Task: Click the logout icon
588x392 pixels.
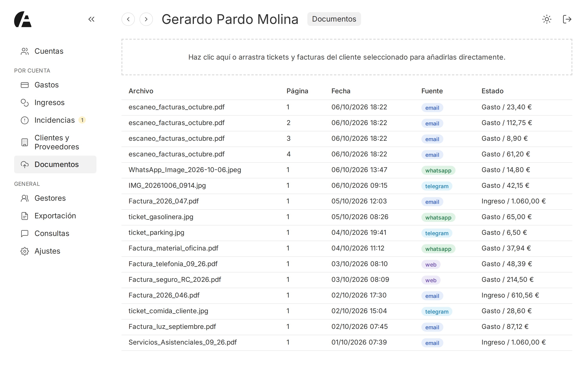Action: [567, 19]
